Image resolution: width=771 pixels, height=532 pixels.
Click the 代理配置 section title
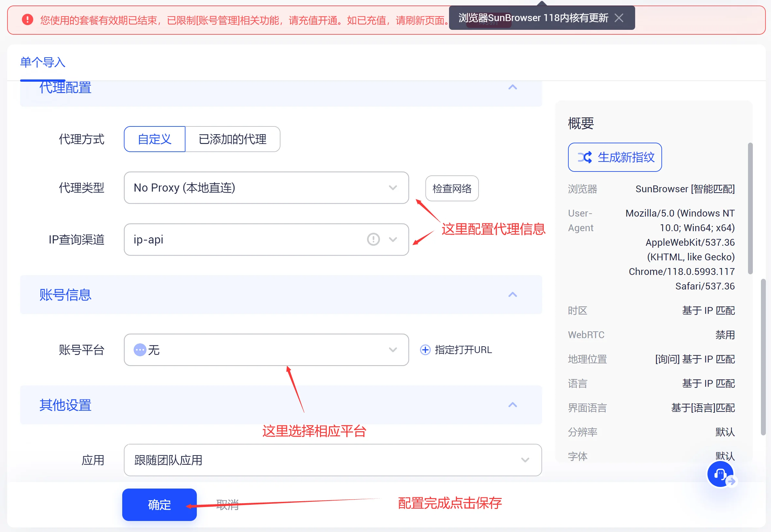coord(65,87)
